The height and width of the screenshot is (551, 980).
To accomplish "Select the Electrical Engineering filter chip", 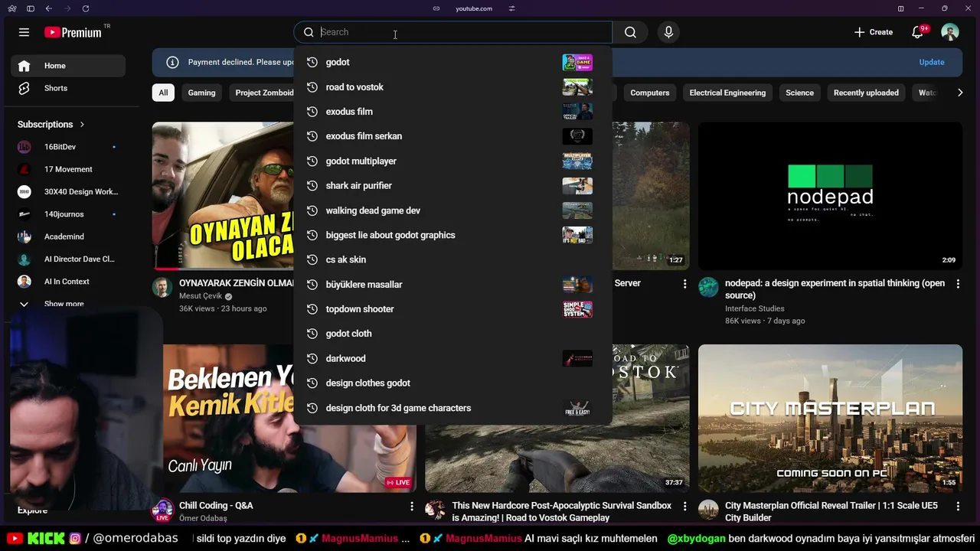I will pos(727,93).
